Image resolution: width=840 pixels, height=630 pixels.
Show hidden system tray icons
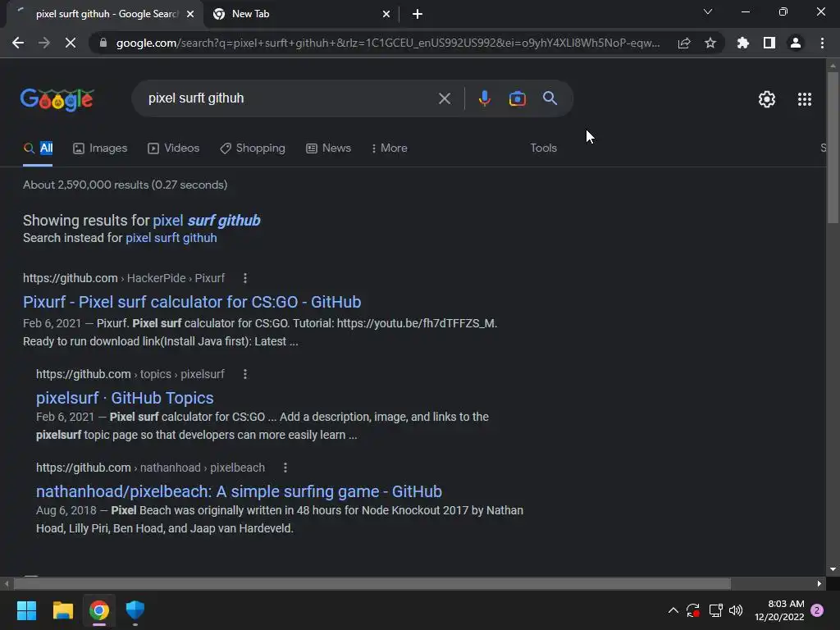point(673,610)
